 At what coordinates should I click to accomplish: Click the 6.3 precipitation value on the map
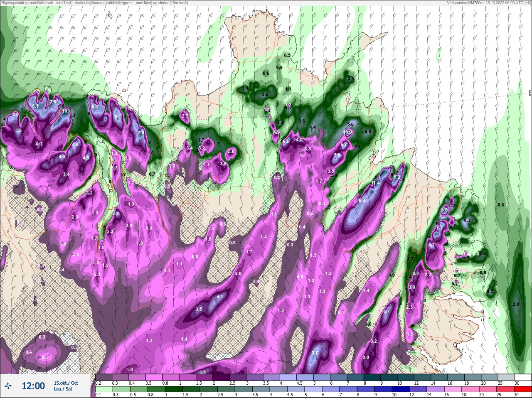click(x=467, y=220)
